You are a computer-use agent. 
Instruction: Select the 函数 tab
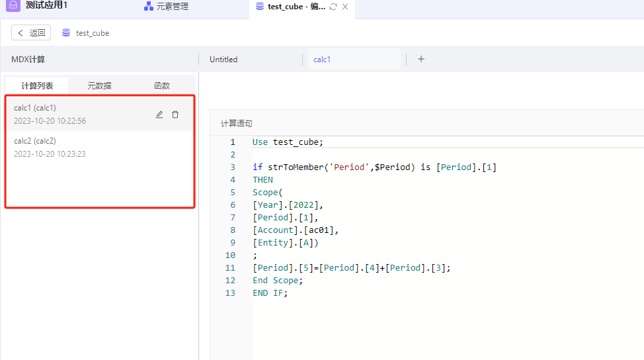pyautogui.click(x=162, y=85)
